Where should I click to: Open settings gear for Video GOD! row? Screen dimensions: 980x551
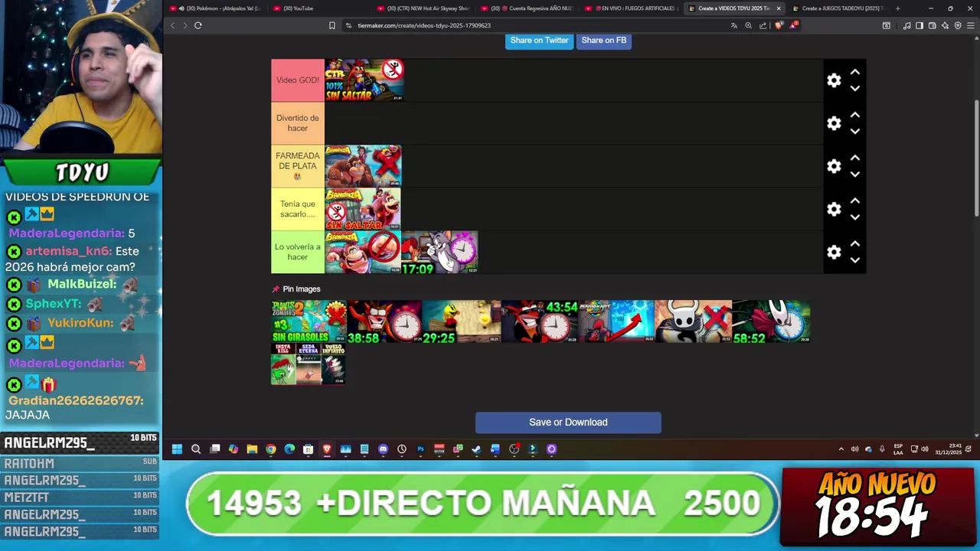(x=834, y=80)
